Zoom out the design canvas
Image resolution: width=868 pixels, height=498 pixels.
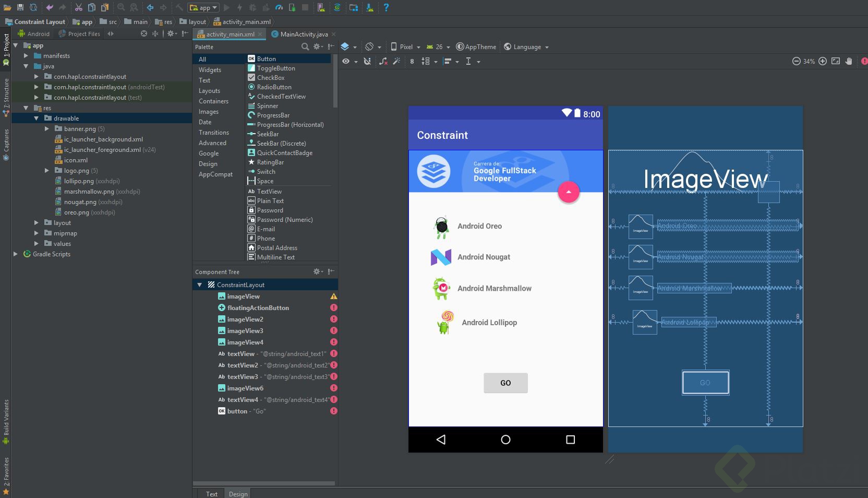click(796, 61)
